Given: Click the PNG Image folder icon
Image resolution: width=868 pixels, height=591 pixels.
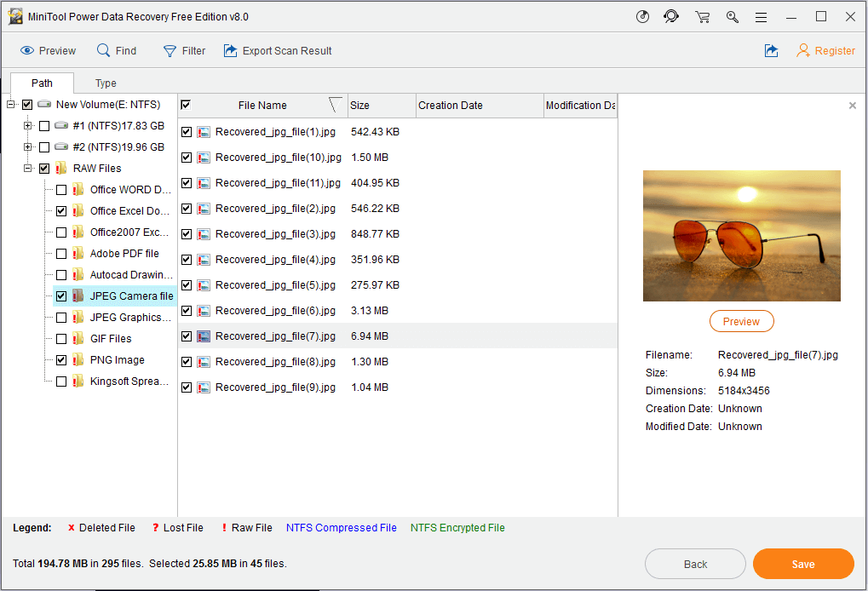Looking at the screenshot, I should pos(78,359).
